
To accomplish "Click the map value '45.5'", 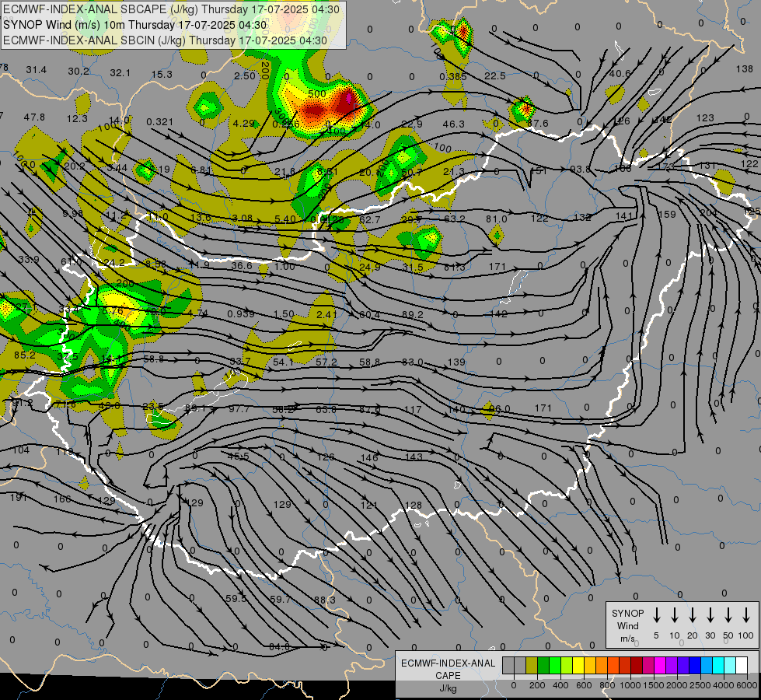I will (239, 457).
